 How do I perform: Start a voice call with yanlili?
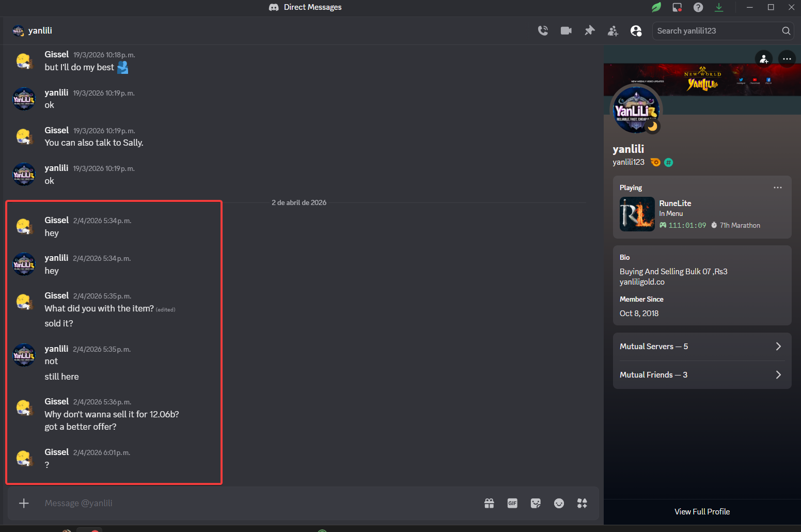click(x=543, y=31)
